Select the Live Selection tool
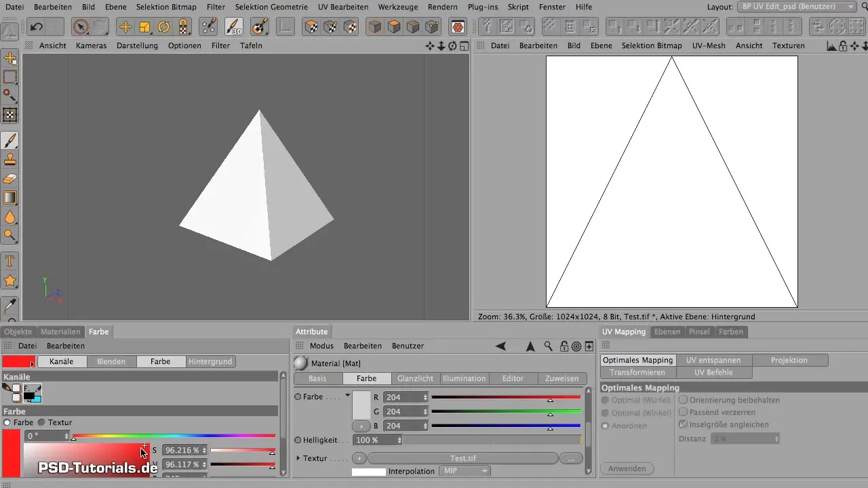This screenshot has height=488, width=868. [80, 27]
